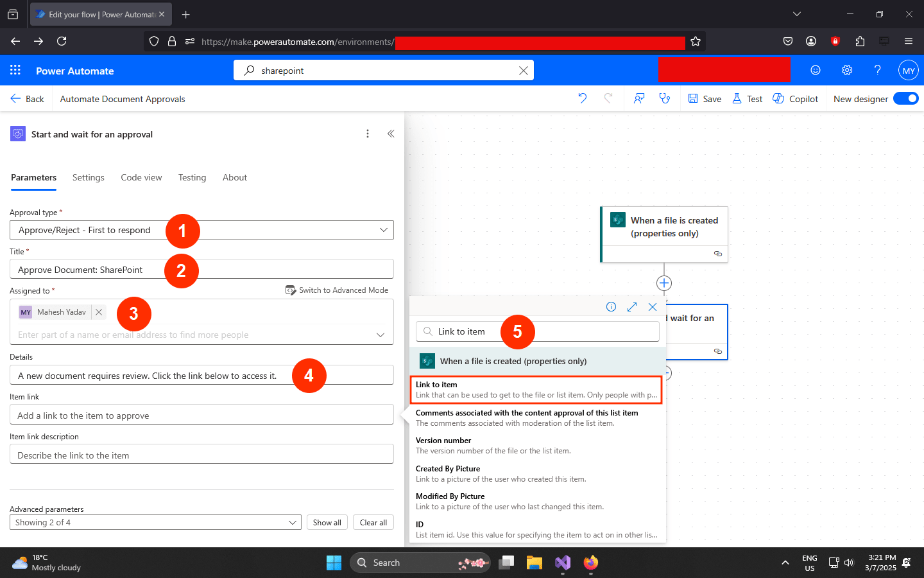Close the Edit your flow browser tab
Screen dimensions: 924x578
click(162, 14)
